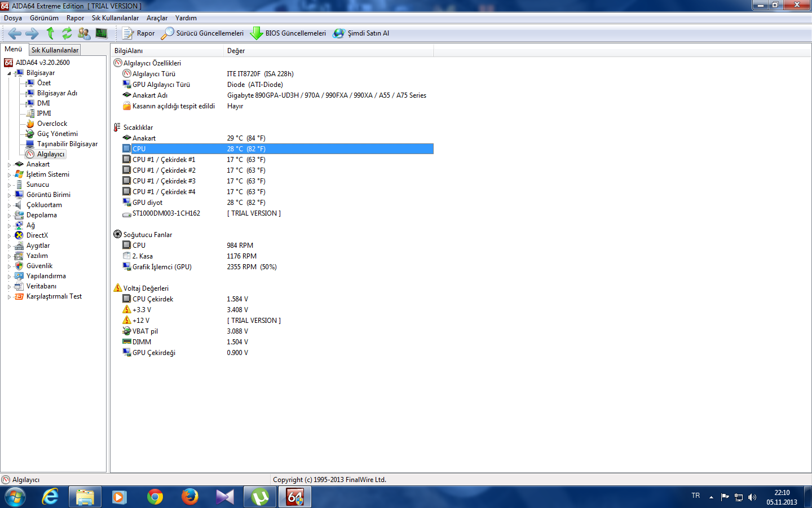
Task: Select AIDA64 v3.20.2600 root item
Action: point(42,63)
